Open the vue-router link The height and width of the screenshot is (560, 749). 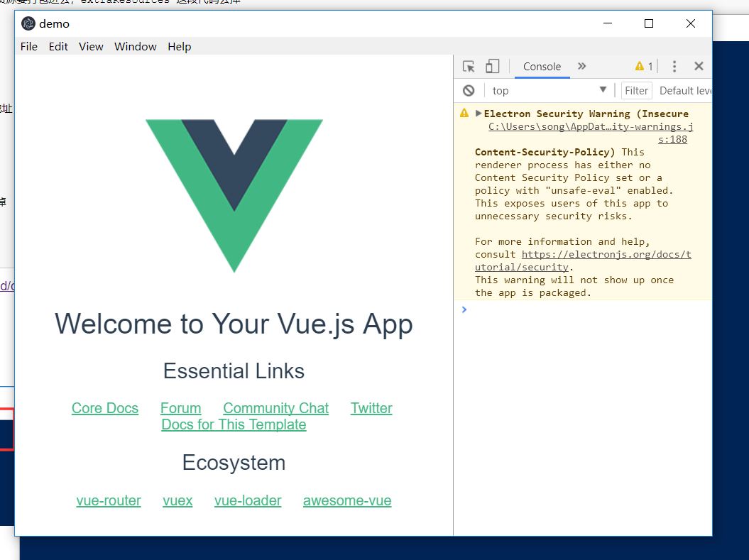click(109, 500)
